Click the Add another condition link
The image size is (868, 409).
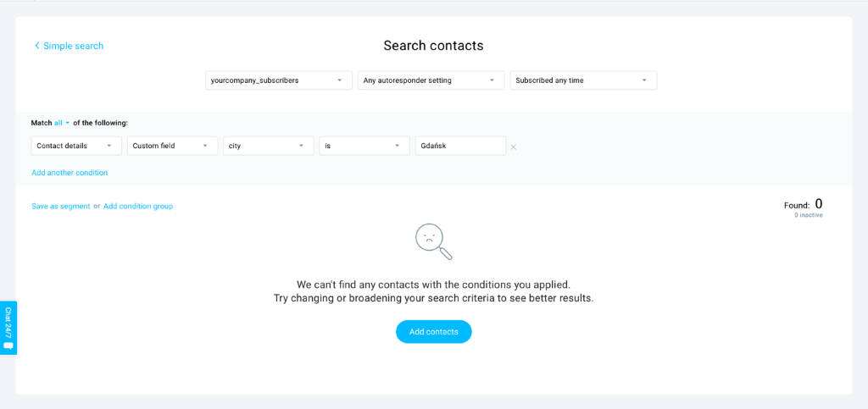click(x=70, y=173)
